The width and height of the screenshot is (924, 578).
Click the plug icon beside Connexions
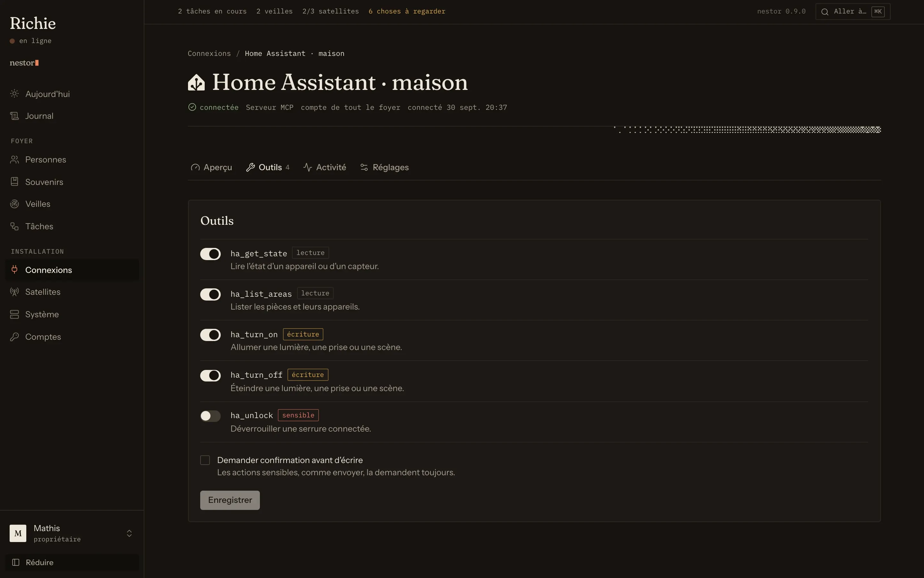pos(14,269)
